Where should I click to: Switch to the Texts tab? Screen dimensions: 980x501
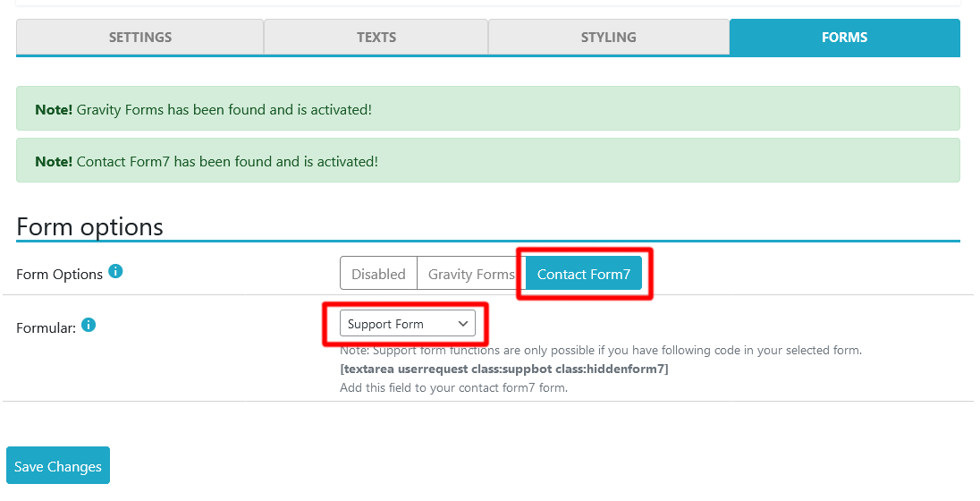coord(376,37)
